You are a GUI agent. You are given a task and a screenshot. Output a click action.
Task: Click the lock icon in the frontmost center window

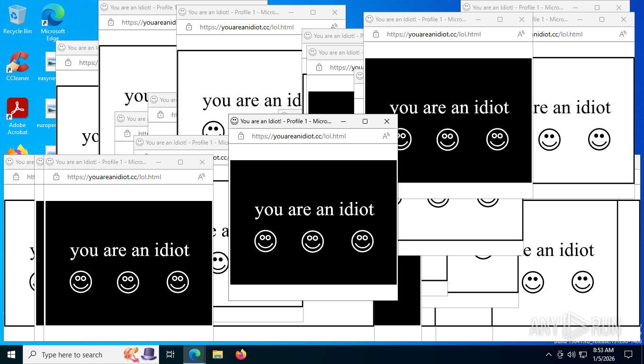coord(241,136)
